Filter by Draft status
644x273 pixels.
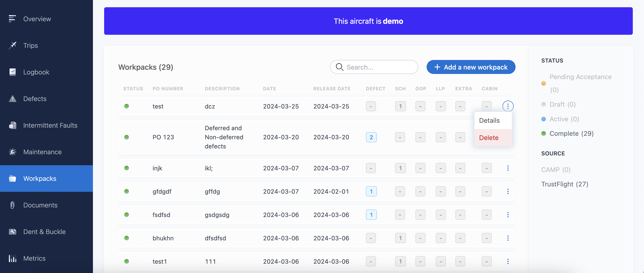click(x=562, y=104)
